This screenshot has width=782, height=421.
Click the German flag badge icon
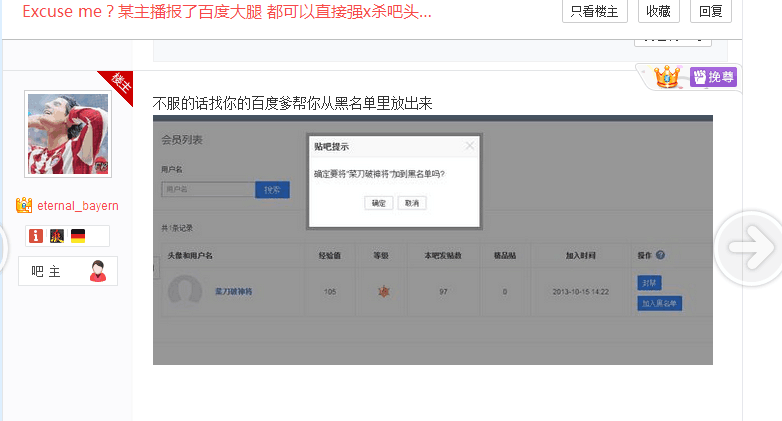tap(78, 235)
